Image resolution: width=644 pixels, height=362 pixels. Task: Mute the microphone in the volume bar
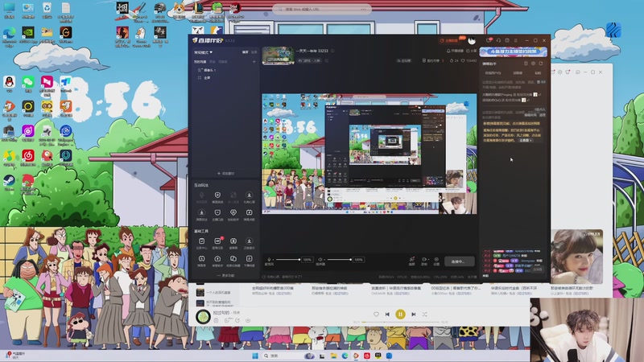click(x=269, y=260)
